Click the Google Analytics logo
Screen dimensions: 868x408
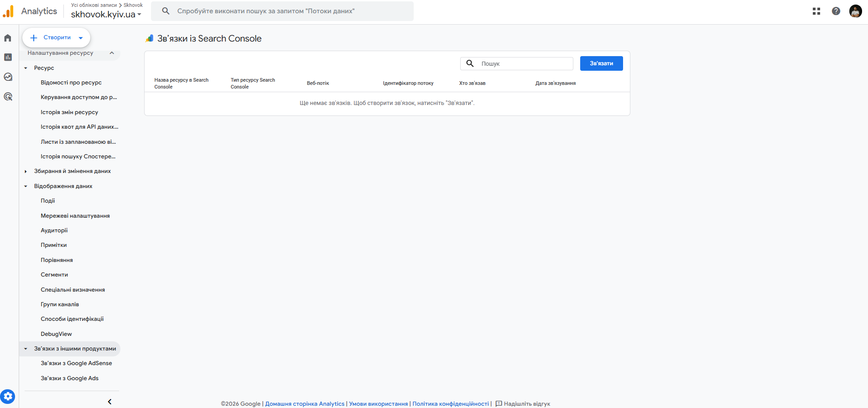point(8,11)
